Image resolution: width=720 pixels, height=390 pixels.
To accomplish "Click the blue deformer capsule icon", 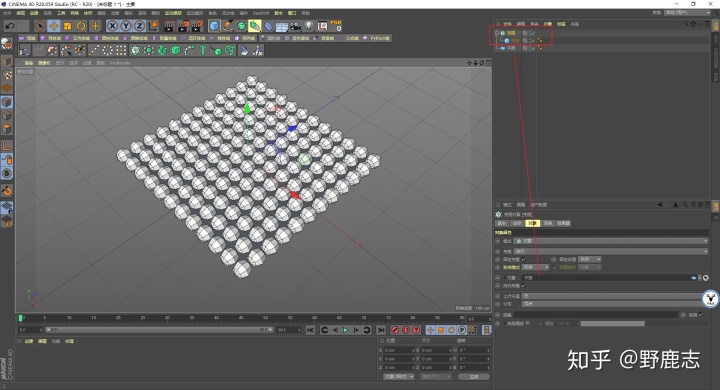I will pos(268,26).
